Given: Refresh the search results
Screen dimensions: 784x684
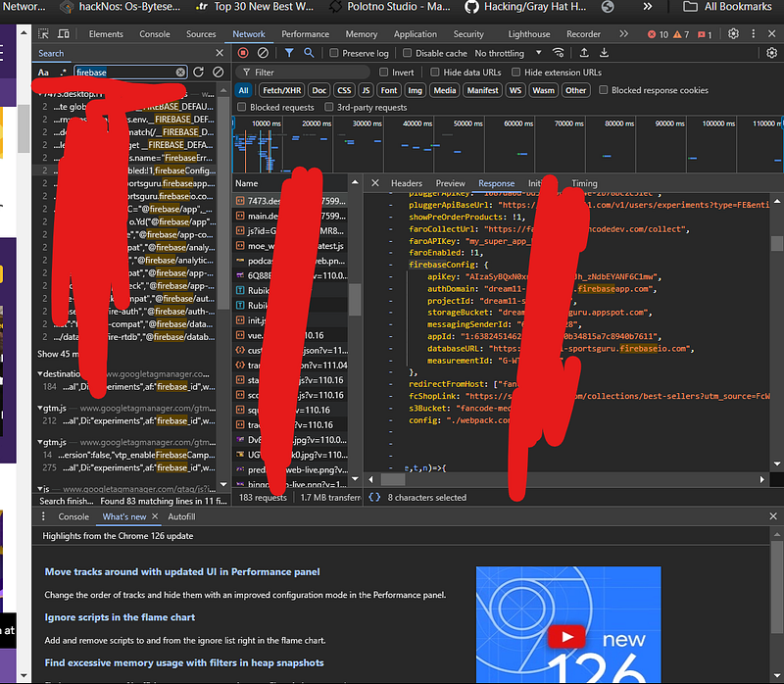Looking at the screenshot, I should click(199, 72).
